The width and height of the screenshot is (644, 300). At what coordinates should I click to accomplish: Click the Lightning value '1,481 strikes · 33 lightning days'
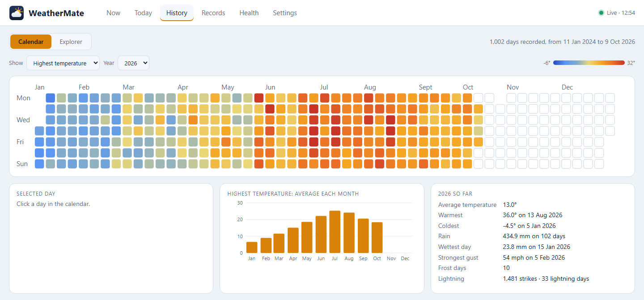pos(546,279)
